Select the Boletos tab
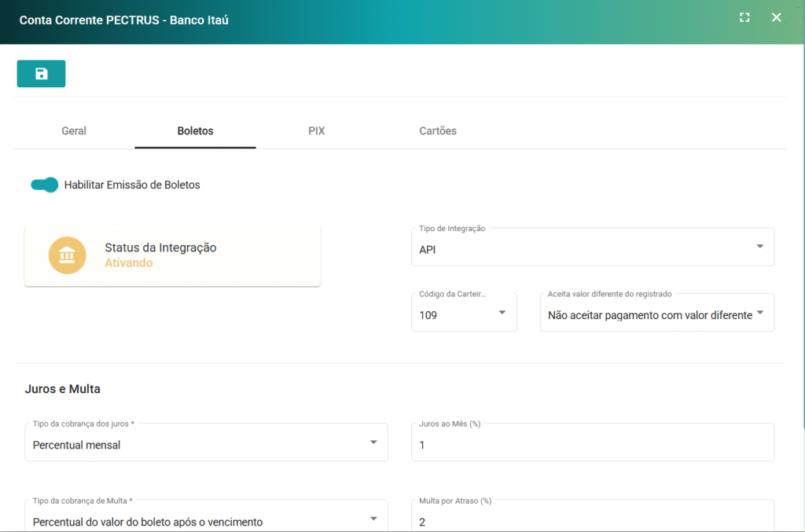 click(x=195, y=130)
